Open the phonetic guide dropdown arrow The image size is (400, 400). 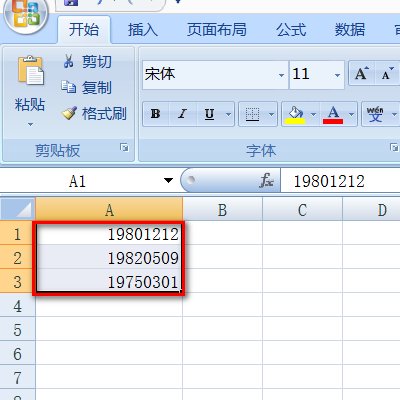394,114
